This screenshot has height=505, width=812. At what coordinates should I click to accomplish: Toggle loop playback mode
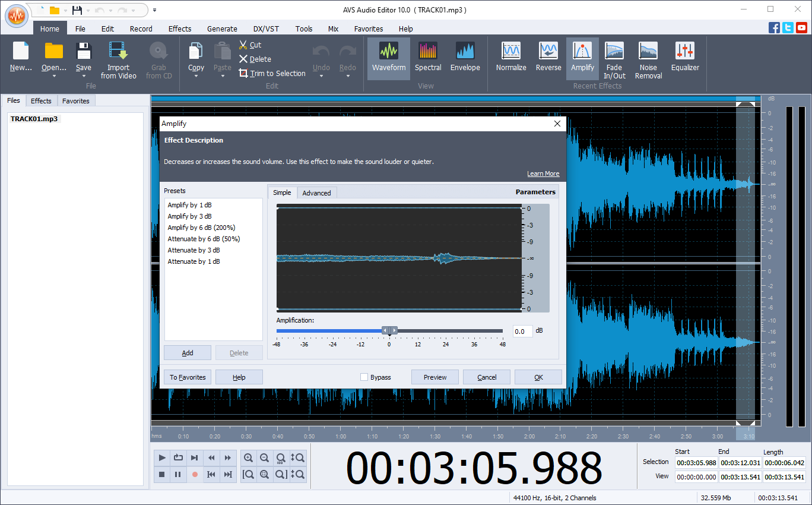click(178, 457)
